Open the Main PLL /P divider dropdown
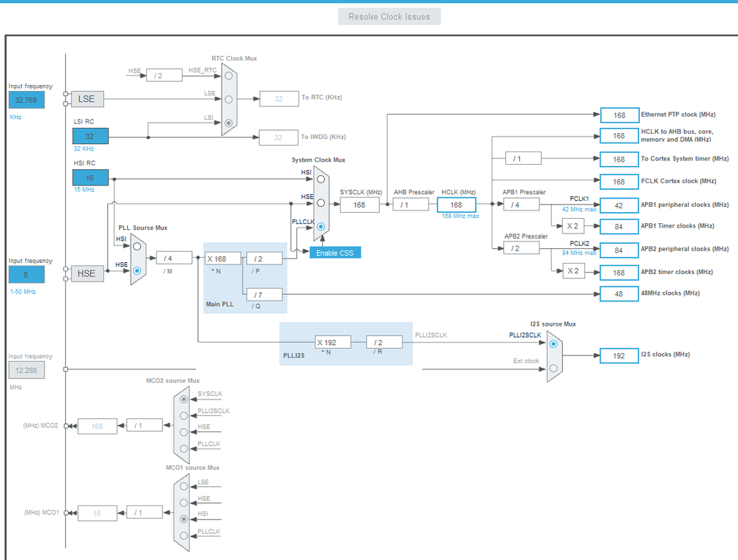 (x=264, y=259)
